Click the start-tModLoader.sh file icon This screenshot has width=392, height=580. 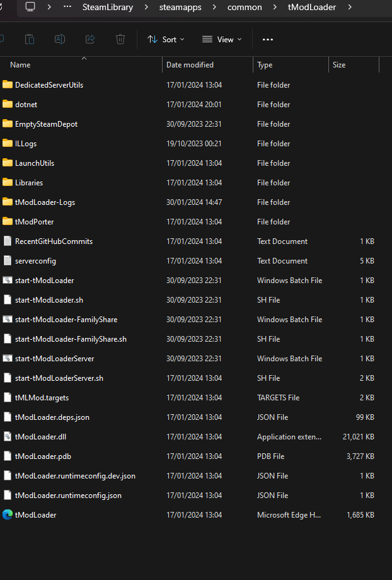click(8, 300)
